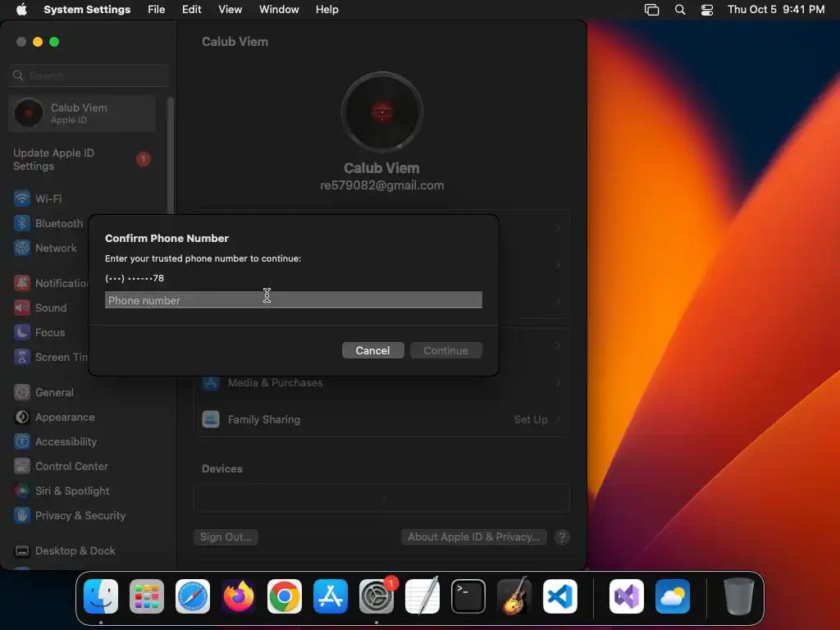Open Media & Purchases row
This screenshot has height=630, width=840.
pyautogui.click(x=381, y=383)
